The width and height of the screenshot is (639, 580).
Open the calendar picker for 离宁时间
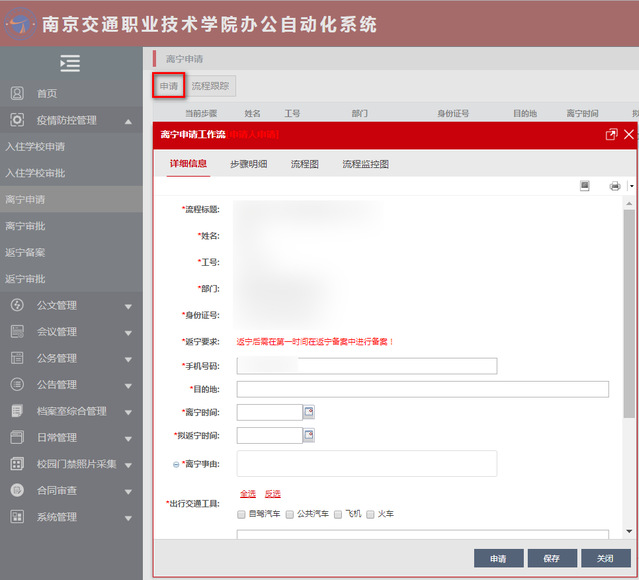pos(309,412)
